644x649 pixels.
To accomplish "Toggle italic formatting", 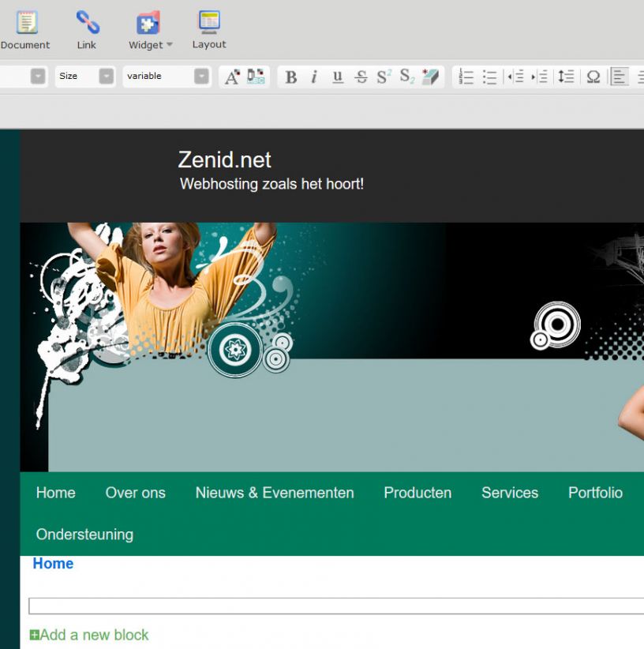I will 314,77.
